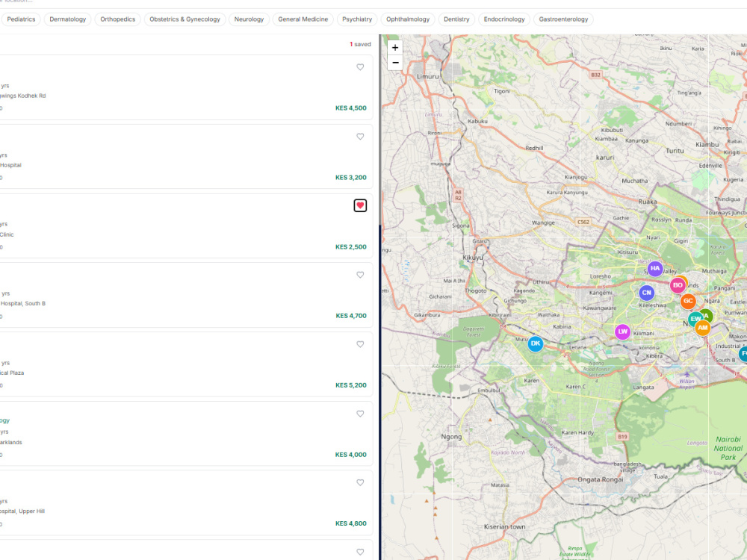Select the LW map marker

coord(623,332)
